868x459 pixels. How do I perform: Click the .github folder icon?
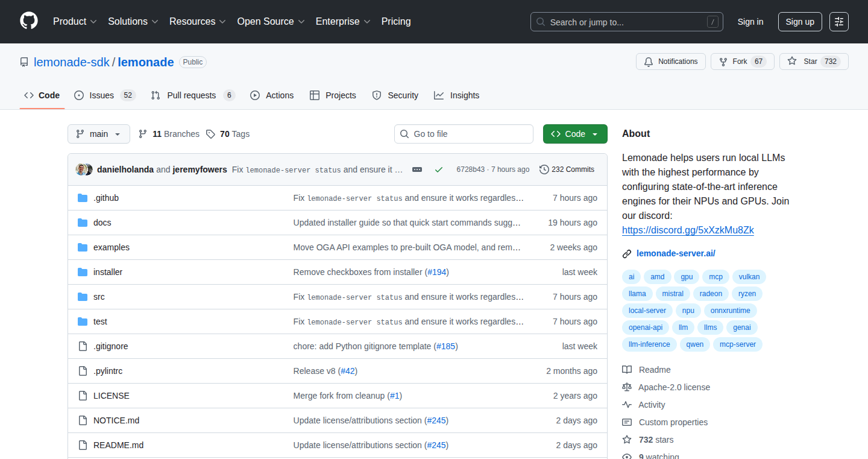point(83,198)
